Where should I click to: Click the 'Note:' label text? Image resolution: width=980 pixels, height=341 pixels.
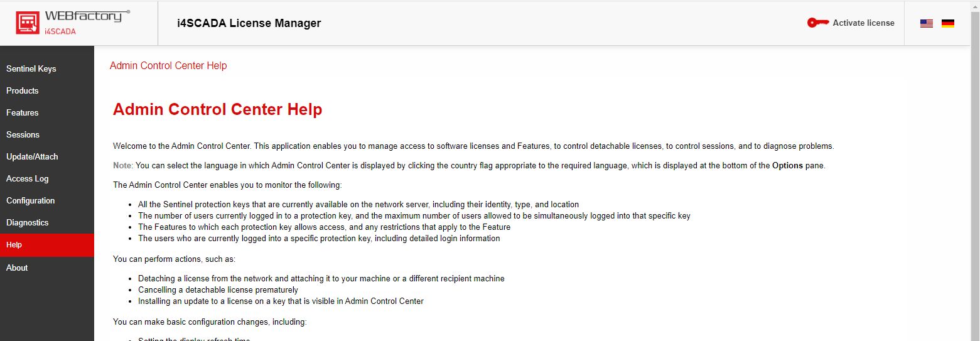pos(123,166)
